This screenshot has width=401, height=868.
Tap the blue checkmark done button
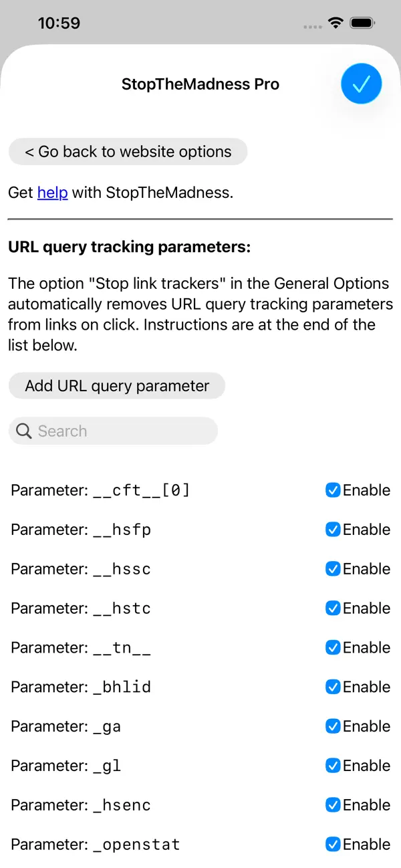click(361, 84)
